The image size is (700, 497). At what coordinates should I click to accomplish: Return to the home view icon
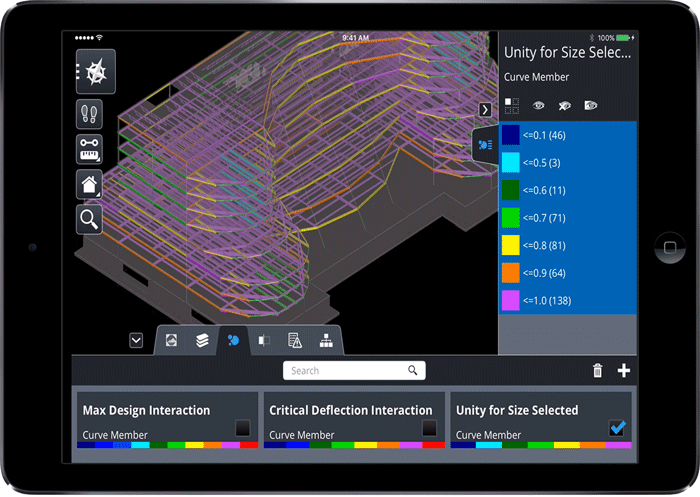[x=89, y=184]
